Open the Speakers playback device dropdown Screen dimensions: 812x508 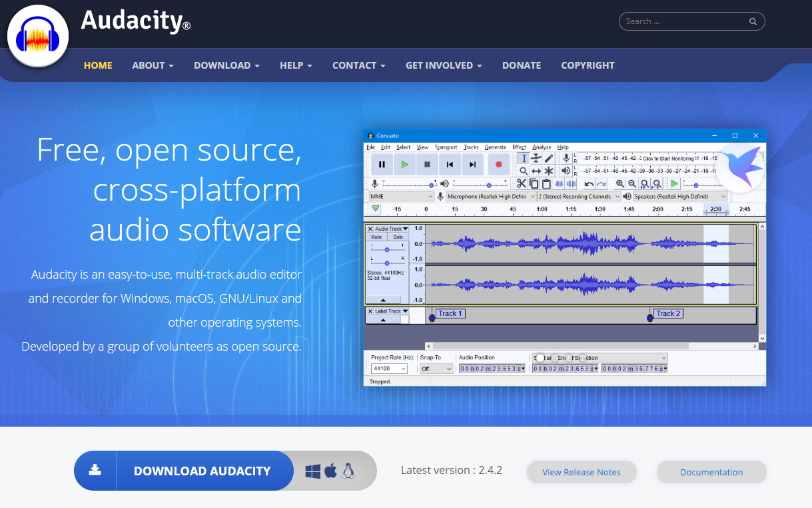coord(680,197)
